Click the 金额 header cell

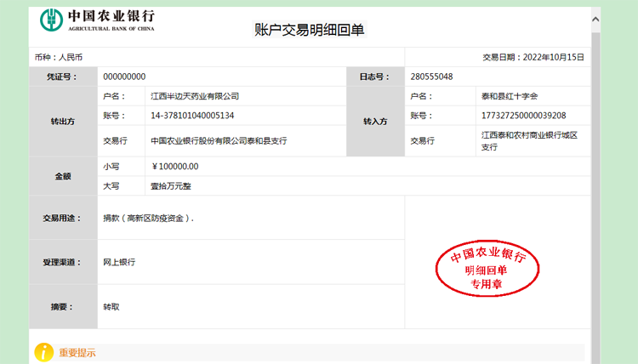(63, 176)
